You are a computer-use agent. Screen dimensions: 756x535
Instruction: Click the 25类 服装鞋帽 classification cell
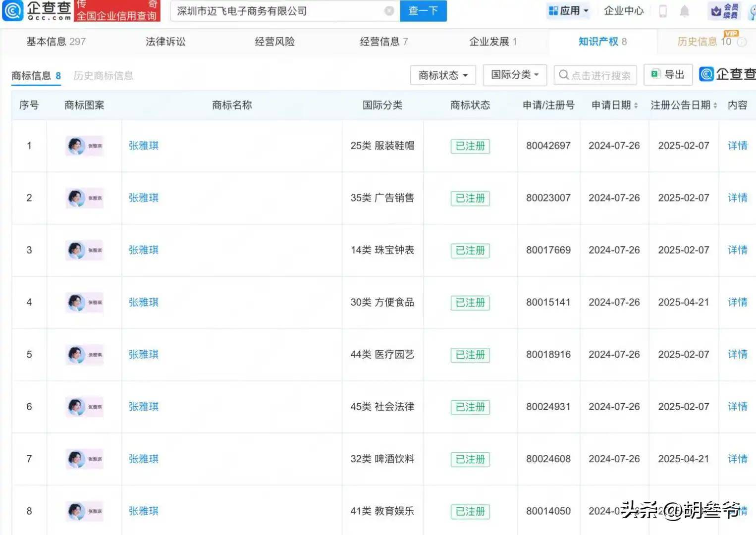point(382,146)
